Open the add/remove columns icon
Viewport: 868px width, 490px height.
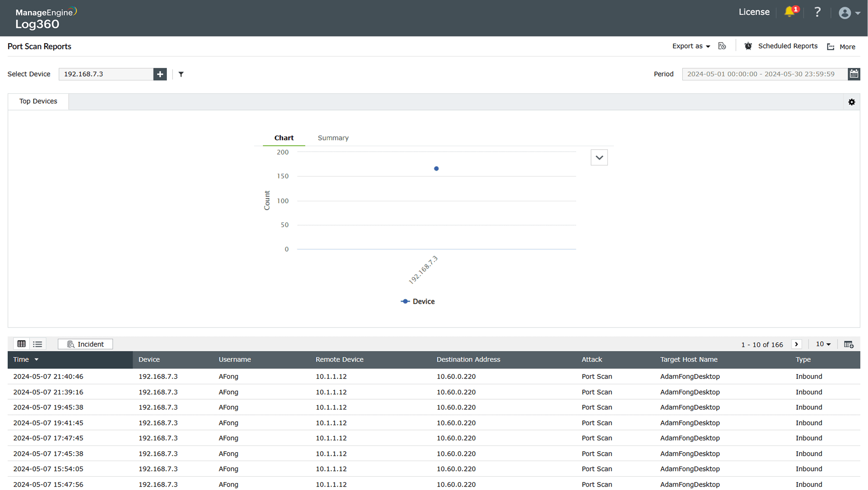coord(849,344)
